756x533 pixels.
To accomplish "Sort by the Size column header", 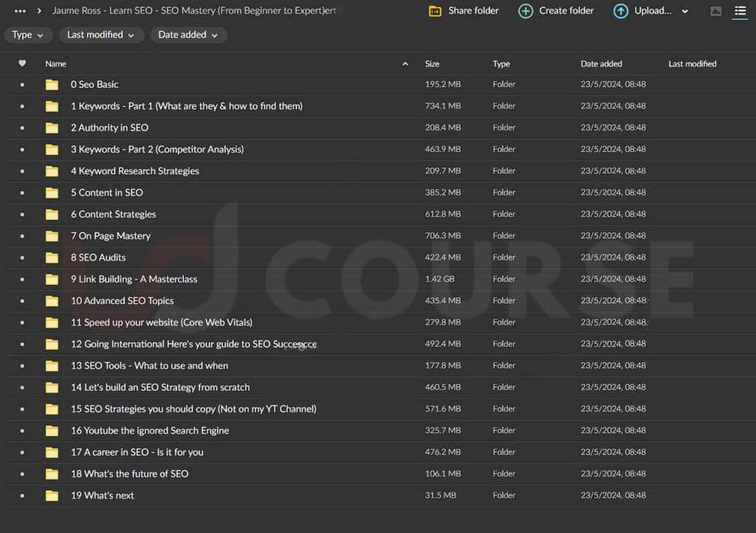I will [432, 63].
